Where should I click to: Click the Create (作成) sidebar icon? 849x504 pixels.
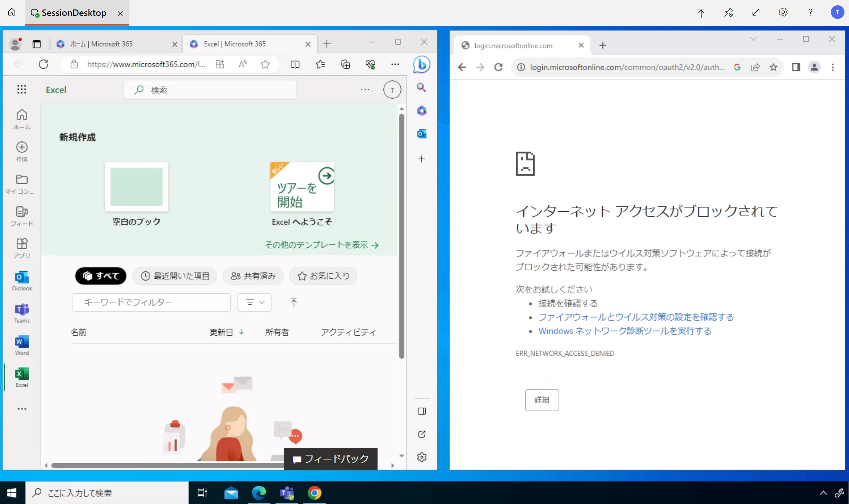22,152
